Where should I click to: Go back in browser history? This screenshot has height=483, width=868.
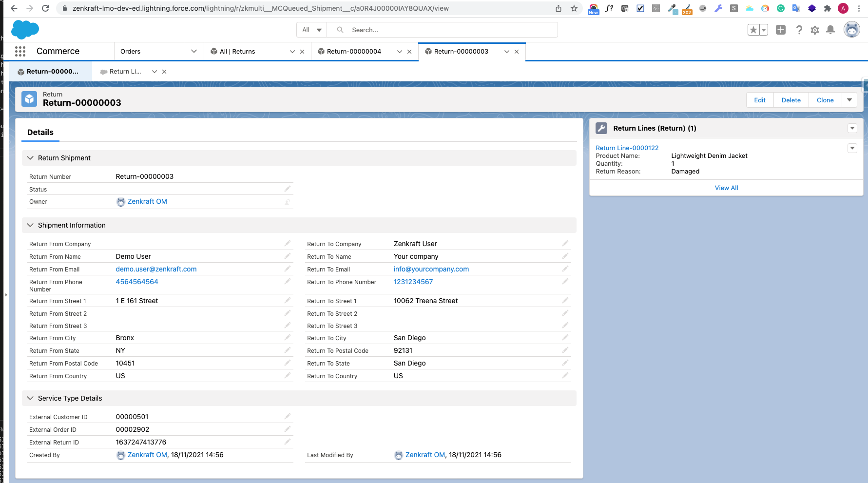pos(14,8)
